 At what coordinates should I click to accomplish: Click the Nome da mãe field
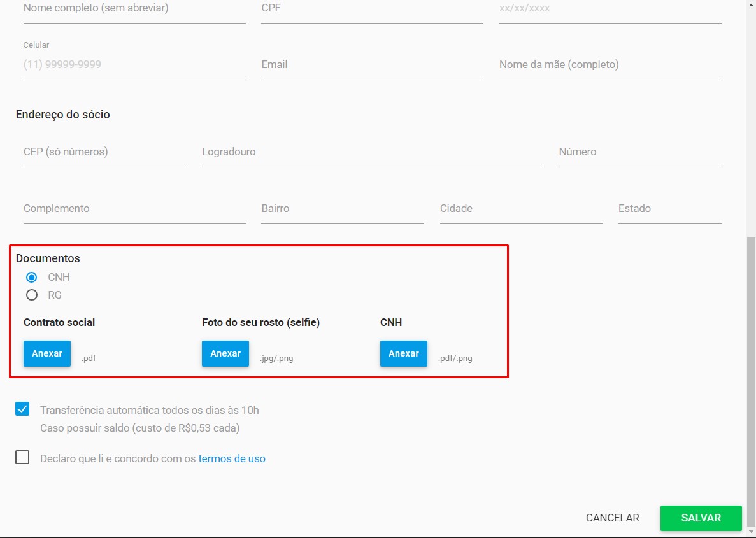click(610, 65)
